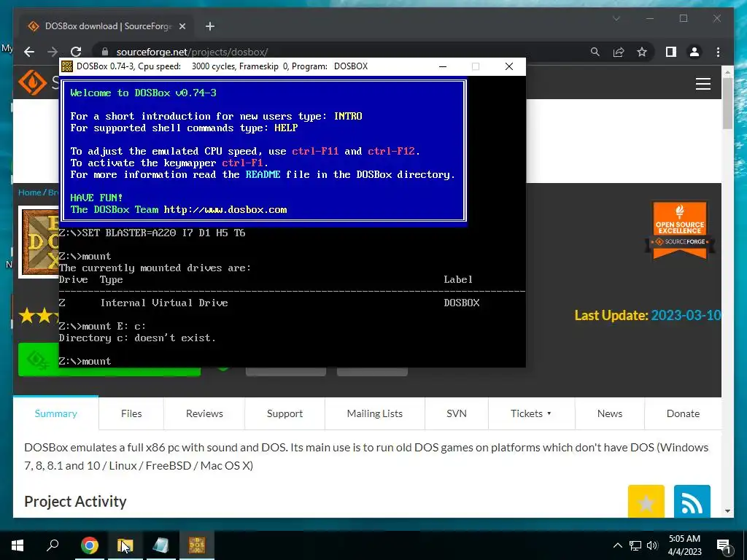Open the Support tab
This screenshot has height=560, width=747.
pyautogui.click(x=285, y=413)
